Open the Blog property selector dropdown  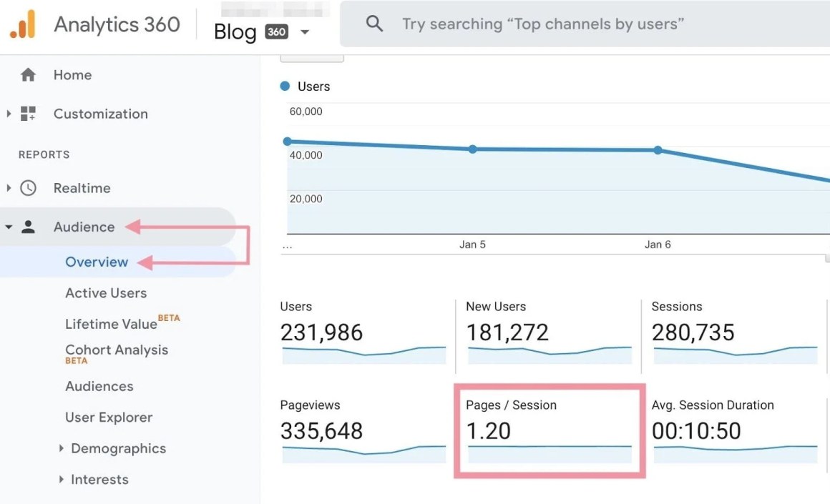(305, 31)
